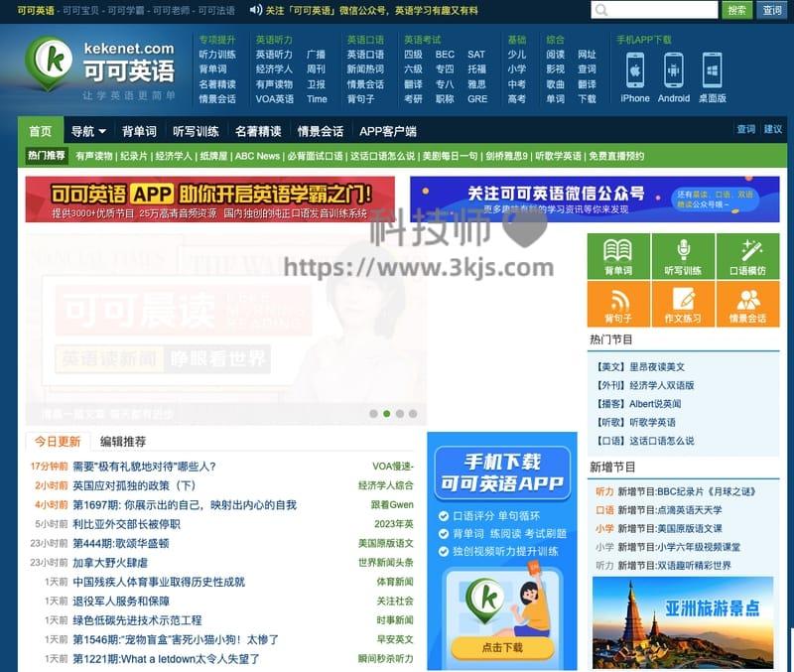Open the Android app download icon

(x=674, y=70)
